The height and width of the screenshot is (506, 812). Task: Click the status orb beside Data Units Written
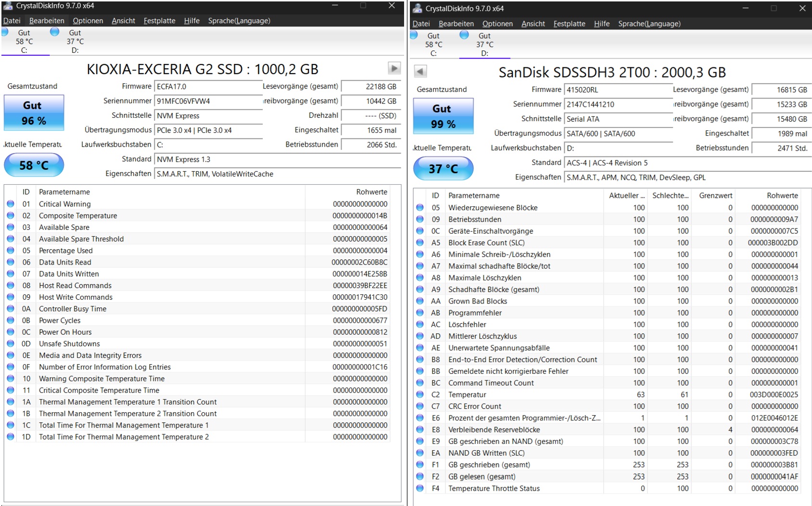[11, 274]
